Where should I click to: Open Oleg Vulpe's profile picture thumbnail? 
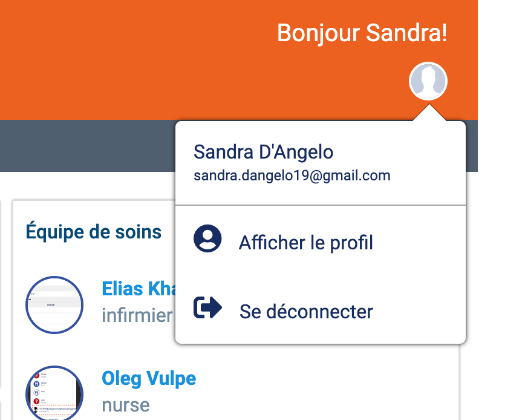click(x=54, y=393)
